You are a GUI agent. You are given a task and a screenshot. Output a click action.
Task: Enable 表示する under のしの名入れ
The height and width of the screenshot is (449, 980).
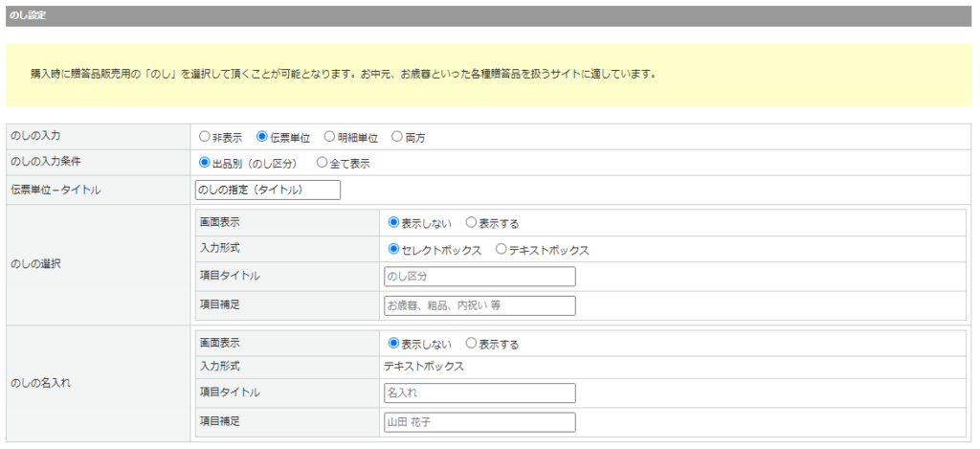click(x=471, y=343)
